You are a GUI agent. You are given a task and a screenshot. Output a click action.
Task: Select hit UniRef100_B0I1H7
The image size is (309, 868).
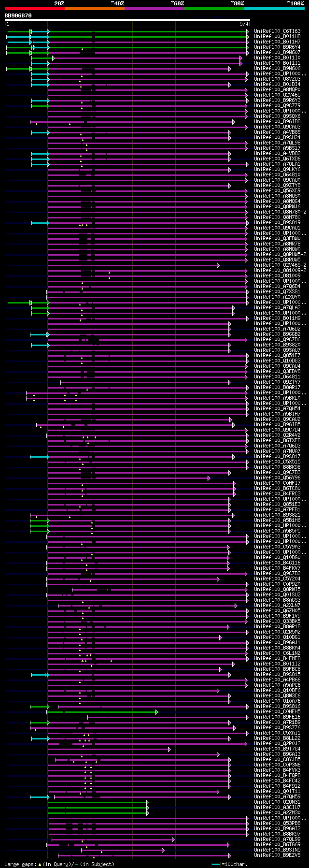coord(277,42)
